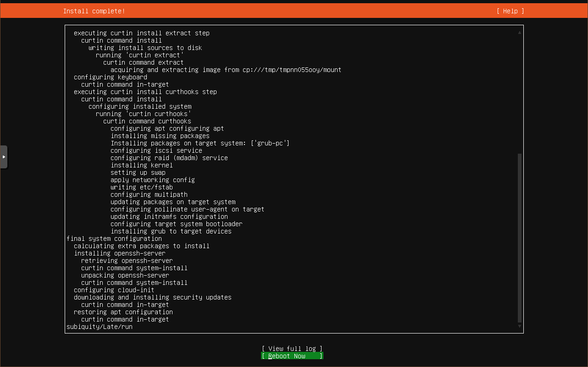The image size is (588, 367).
Task: Click 'configuring target system bootloader' line
Action: coord(177,224)
